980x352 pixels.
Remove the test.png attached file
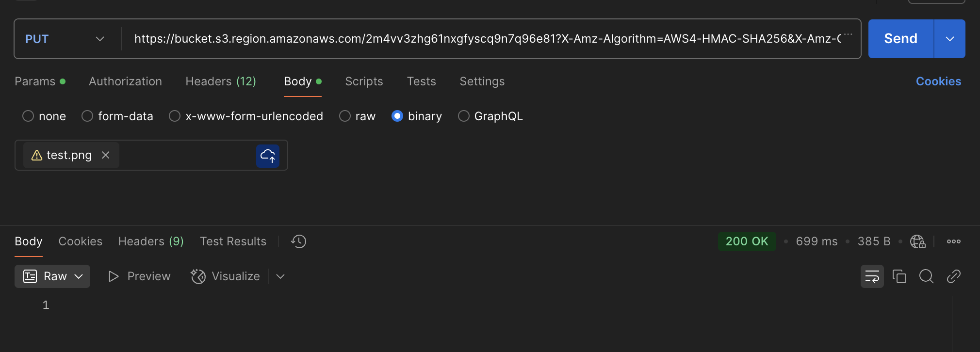tap(106, 155)
